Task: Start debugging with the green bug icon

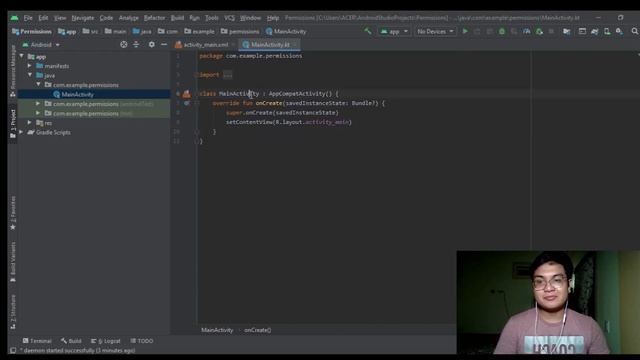Action: pos(502,31)
